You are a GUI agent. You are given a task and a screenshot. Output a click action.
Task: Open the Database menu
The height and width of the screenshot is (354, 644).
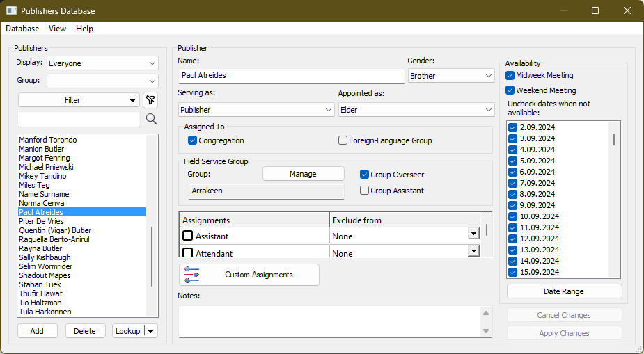coord(22,29)
